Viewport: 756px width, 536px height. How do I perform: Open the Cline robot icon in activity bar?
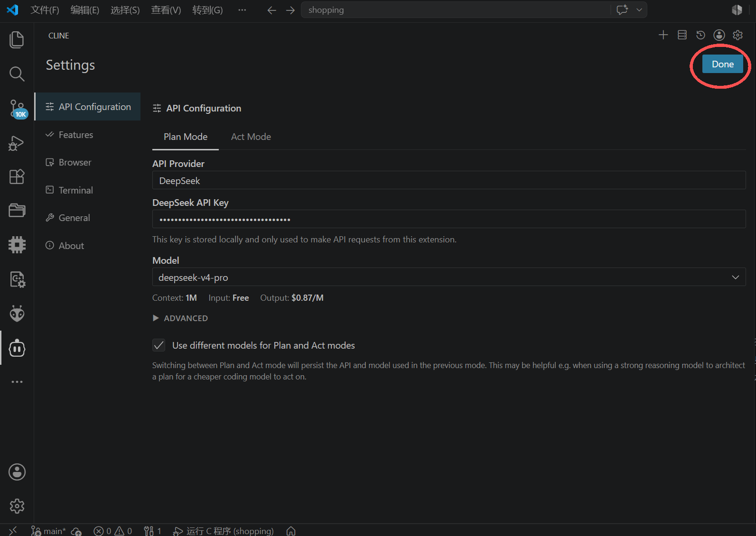[17, 348]
